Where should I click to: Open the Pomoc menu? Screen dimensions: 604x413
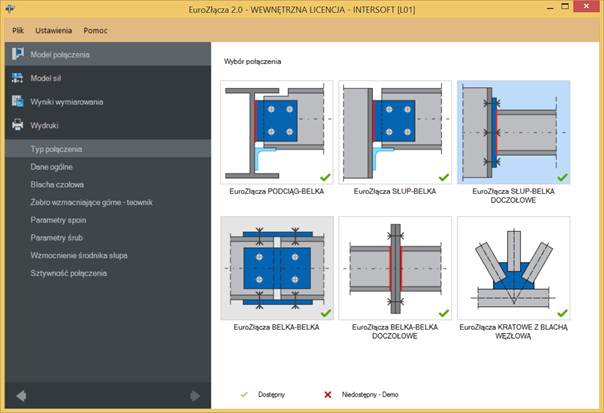[95, 30]
